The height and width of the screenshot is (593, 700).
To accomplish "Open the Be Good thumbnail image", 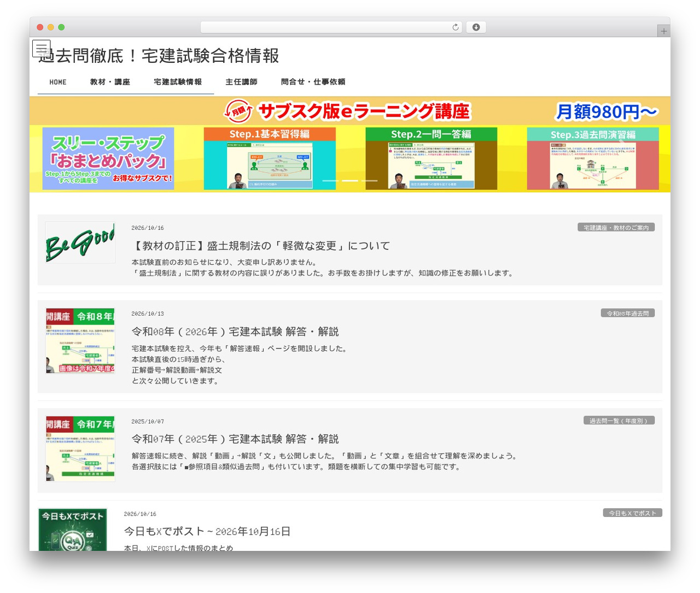I will [80, 242].
